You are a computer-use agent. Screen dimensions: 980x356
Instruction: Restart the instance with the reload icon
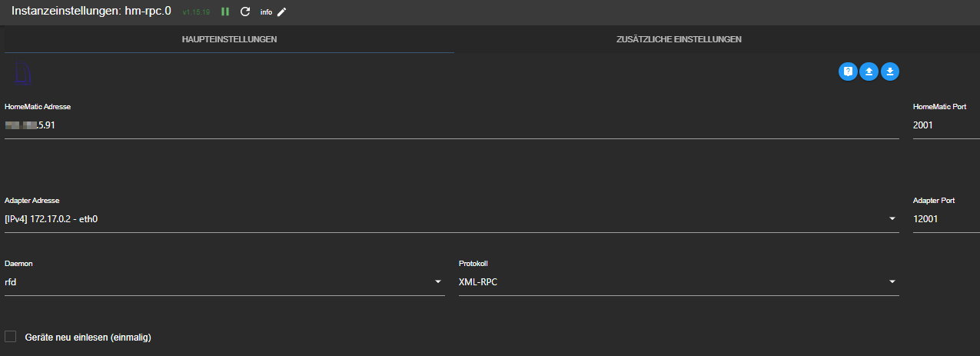click(245, 12)
